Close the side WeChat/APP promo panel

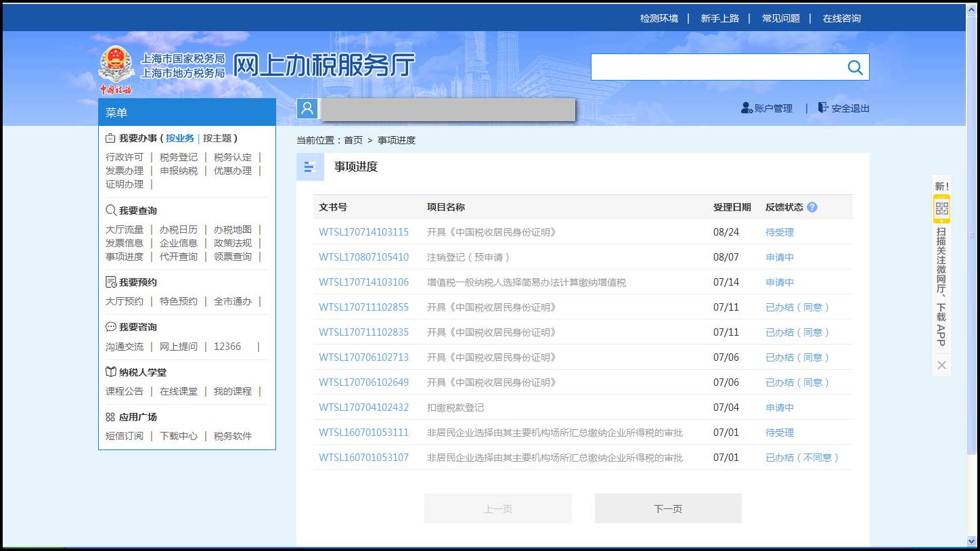coord(941,365)
